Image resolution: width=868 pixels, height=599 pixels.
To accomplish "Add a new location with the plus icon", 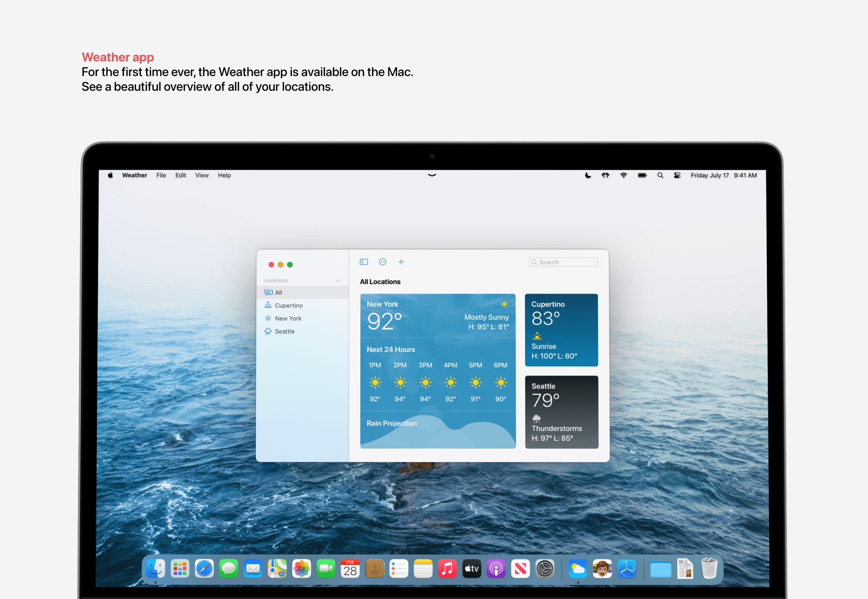I will pos(401,262).
